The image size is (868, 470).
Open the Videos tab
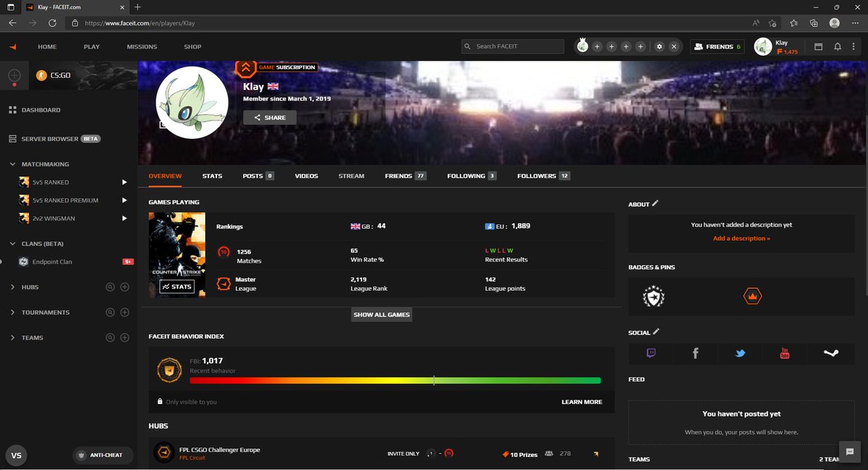[x=306, y=176]
